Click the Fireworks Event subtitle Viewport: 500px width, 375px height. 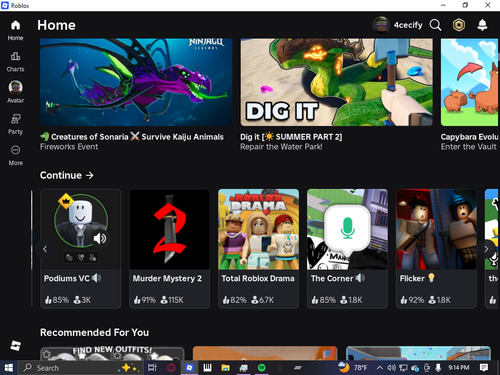tap(69, 147)
